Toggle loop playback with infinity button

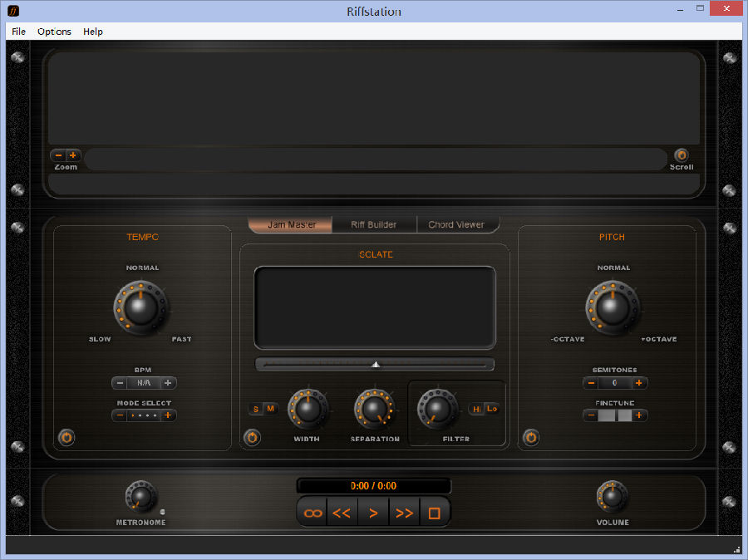point(312,513)
